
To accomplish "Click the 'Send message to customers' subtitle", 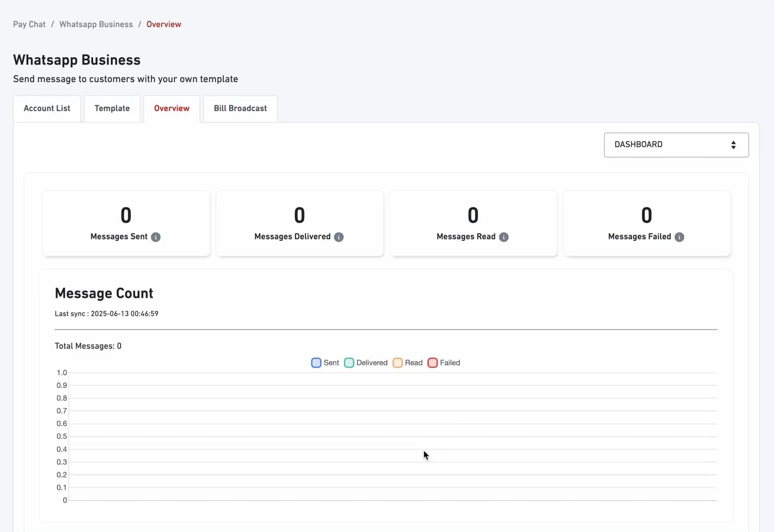I will pyautogui.click(x=126, y=79).
